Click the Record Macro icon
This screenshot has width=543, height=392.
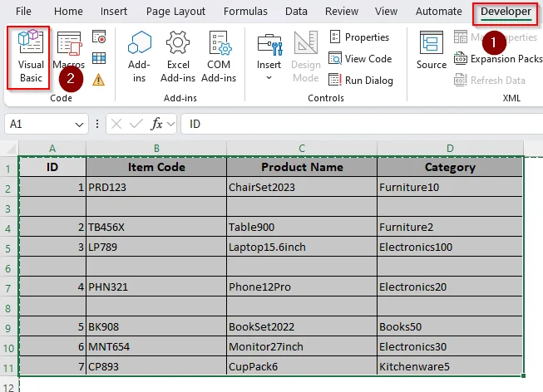(x=99, y=37)
